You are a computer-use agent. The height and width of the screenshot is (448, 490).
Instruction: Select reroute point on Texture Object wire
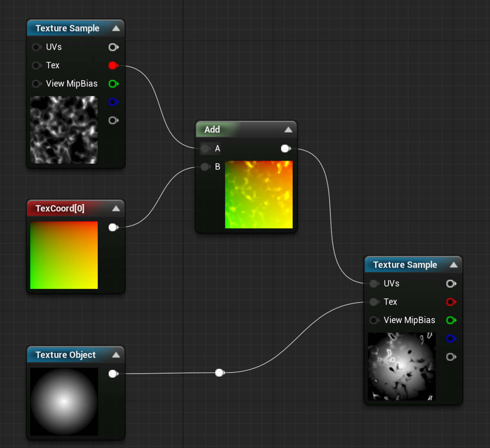pyautogui.click(x=220, y=372)
